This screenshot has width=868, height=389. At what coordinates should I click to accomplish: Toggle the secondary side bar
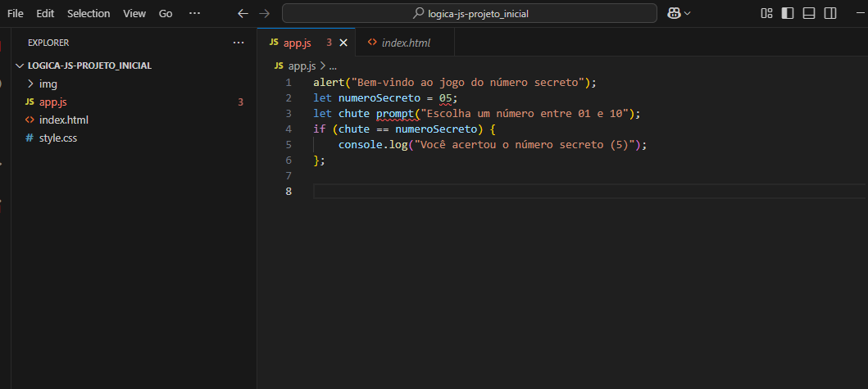point(830,13)
